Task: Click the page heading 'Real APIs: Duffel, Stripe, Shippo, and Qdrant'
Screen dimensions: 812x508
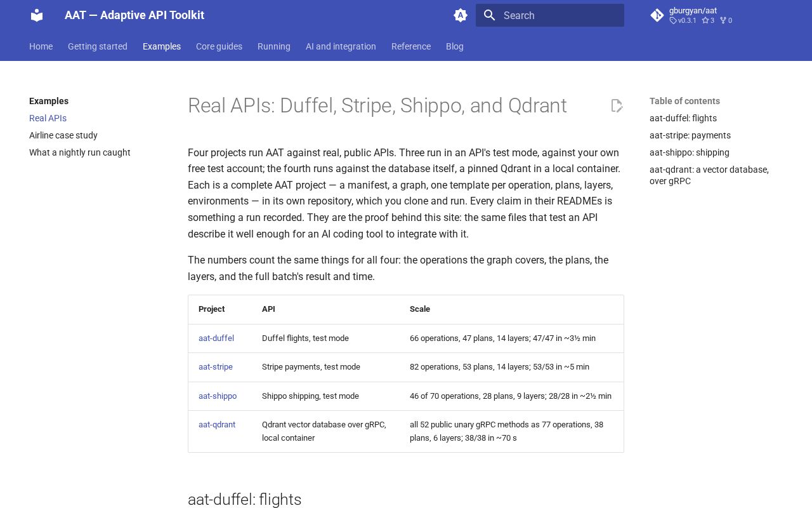Action: click(x=377, y=105)
